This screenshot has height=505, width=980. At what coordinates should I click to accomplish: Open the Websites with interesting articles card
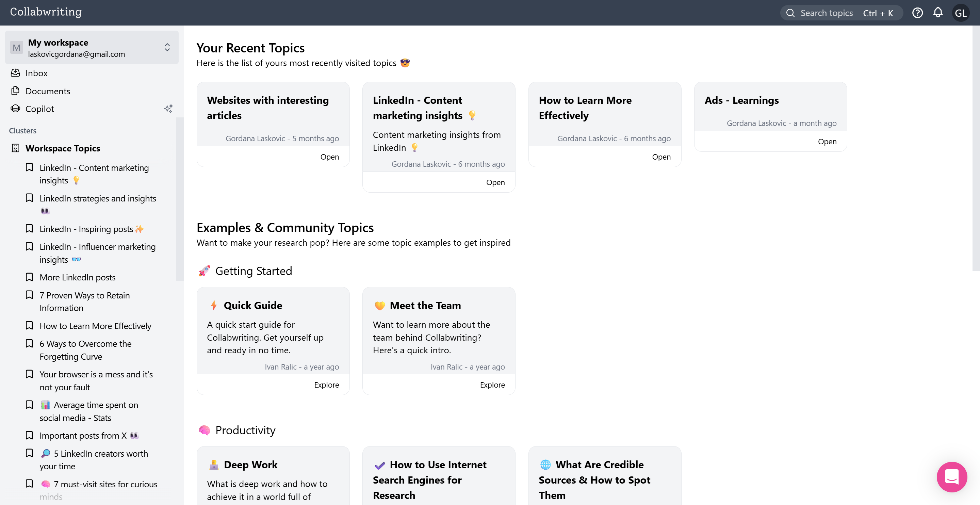click(x=273, y=124)
